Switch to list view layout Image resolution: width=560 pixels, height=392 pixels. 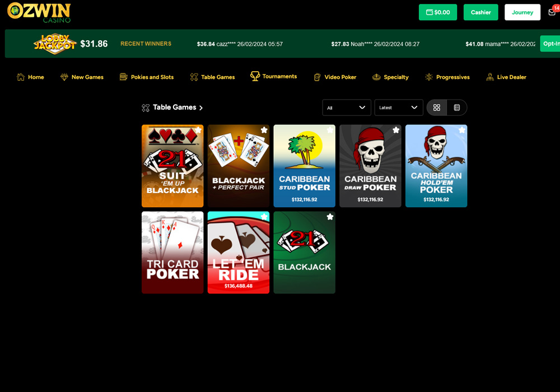[x=457, y=108]
